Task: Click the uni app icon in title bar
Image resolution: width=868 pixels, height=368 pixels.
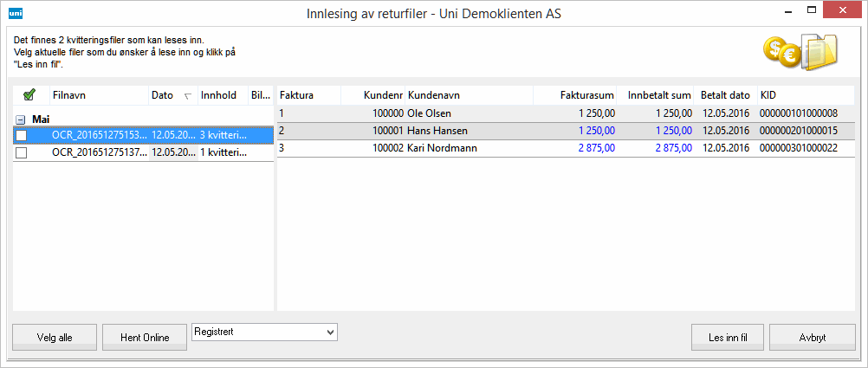Action: 15,14
